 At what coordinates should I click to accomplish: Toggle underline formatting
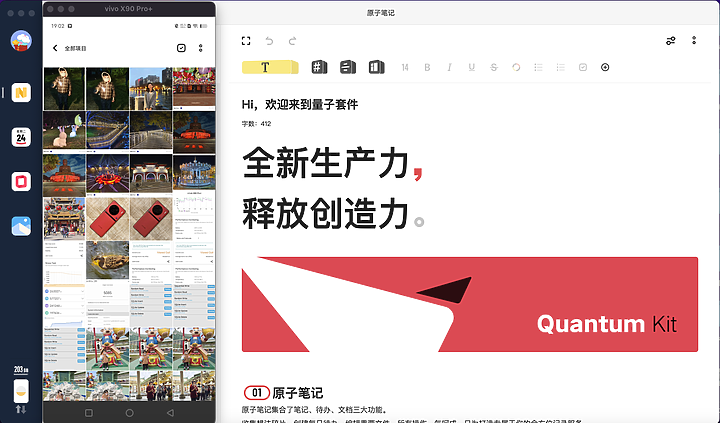472,68
